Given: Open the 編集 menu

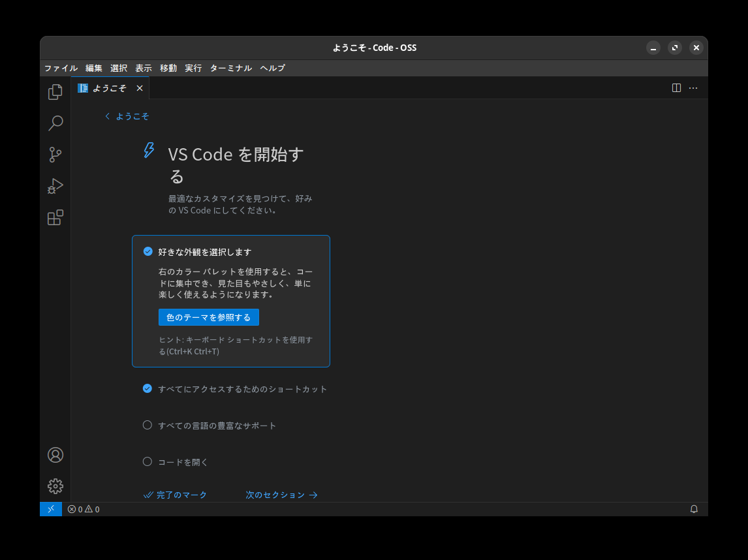Looking at the screenshot, I should (x=93, y=69).
